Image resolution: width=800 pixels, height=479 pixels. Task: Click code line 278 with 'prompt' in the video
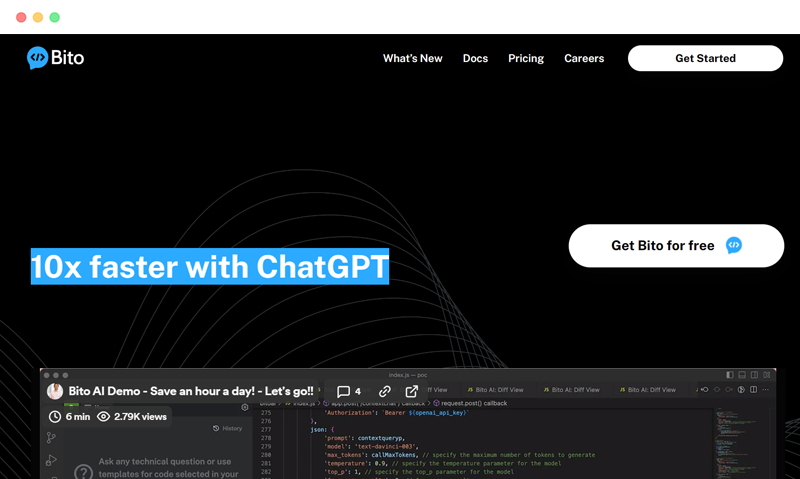[365, 438]
